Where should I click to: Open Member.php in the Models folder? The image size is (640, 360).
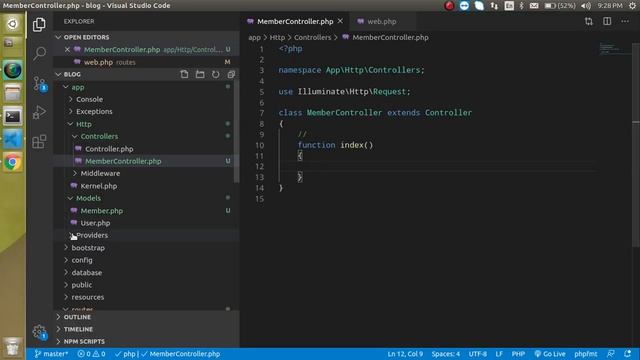101,211
